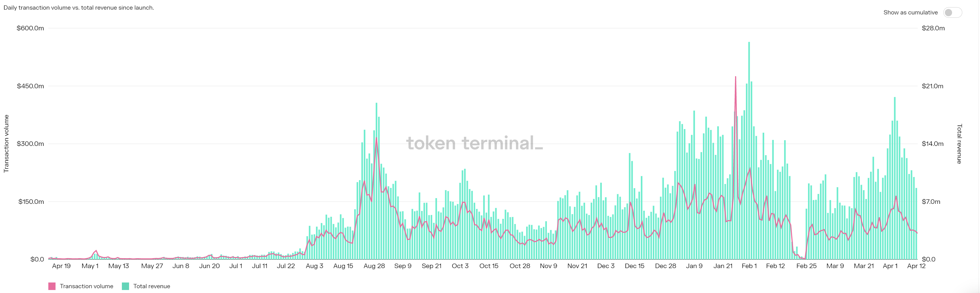Click the chart subtitle about daily transaction volume
This screenshot has width=980, height=293.
pos(79,8)
